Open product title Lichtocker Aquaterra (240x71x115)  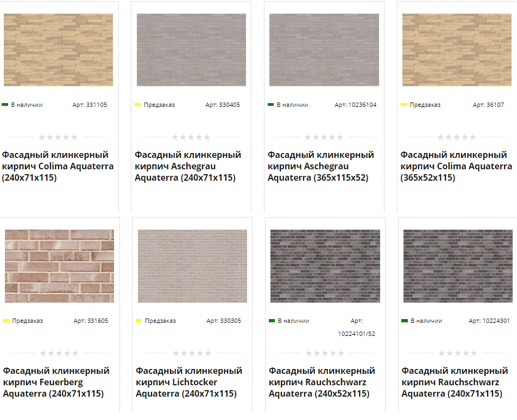coord(189,383)
